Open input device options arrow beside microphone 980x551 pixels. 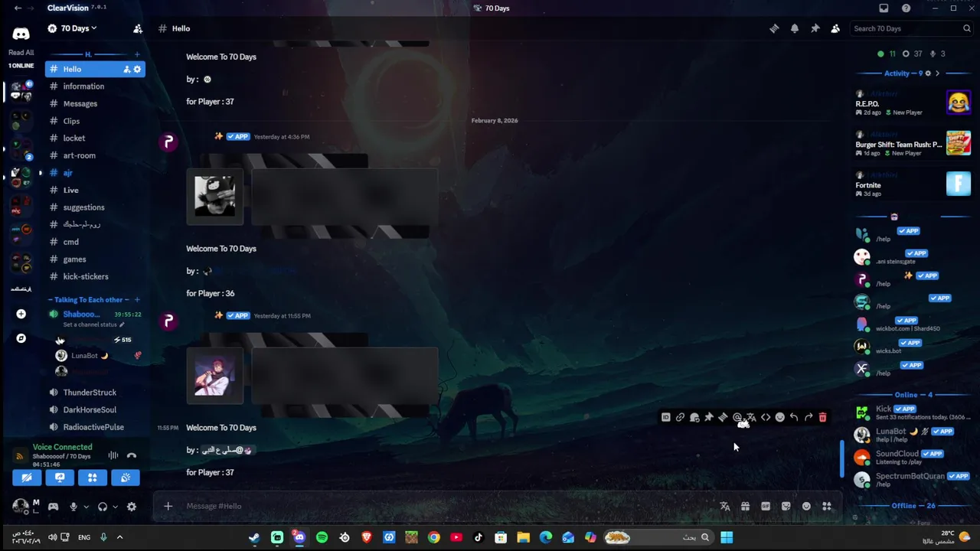(86, 507)
